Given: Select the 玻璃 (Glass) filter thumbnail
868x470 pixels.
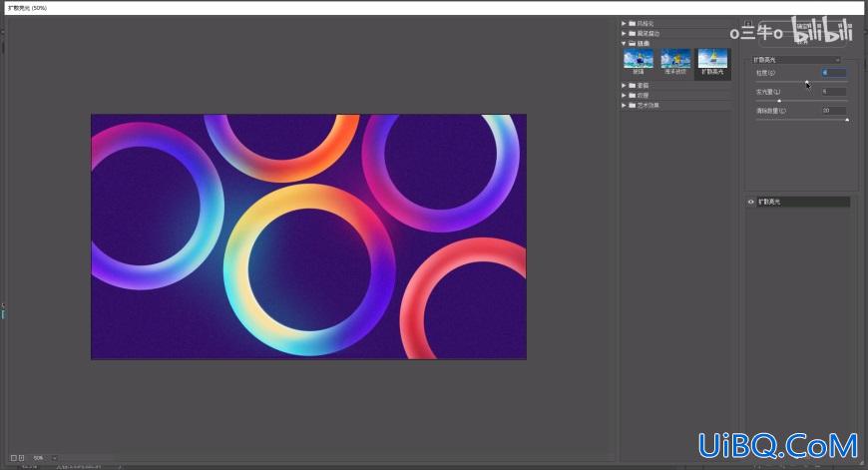Looking at the screenshot, I should [639, 61].
